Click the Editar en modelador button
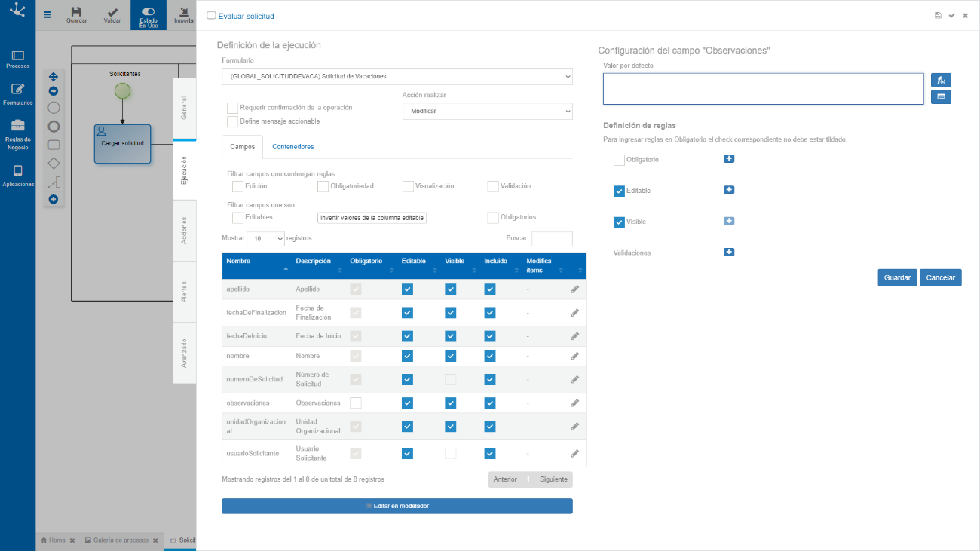 coord(397,506)
